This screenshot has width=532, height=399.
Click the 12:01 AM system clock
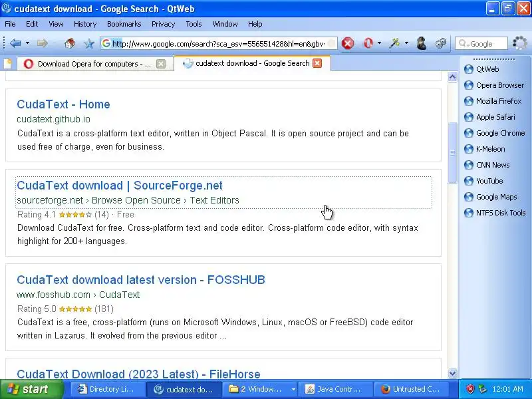(507, 389)
